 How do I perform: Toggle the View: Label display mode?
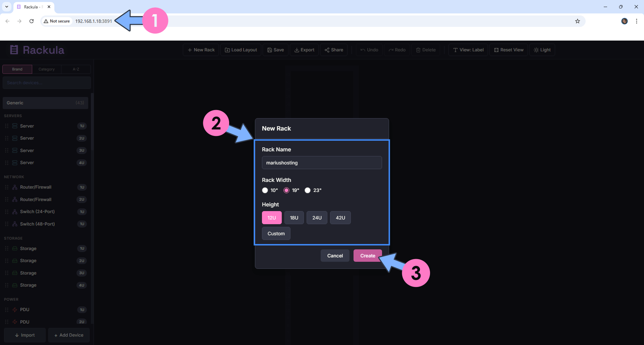468,50
